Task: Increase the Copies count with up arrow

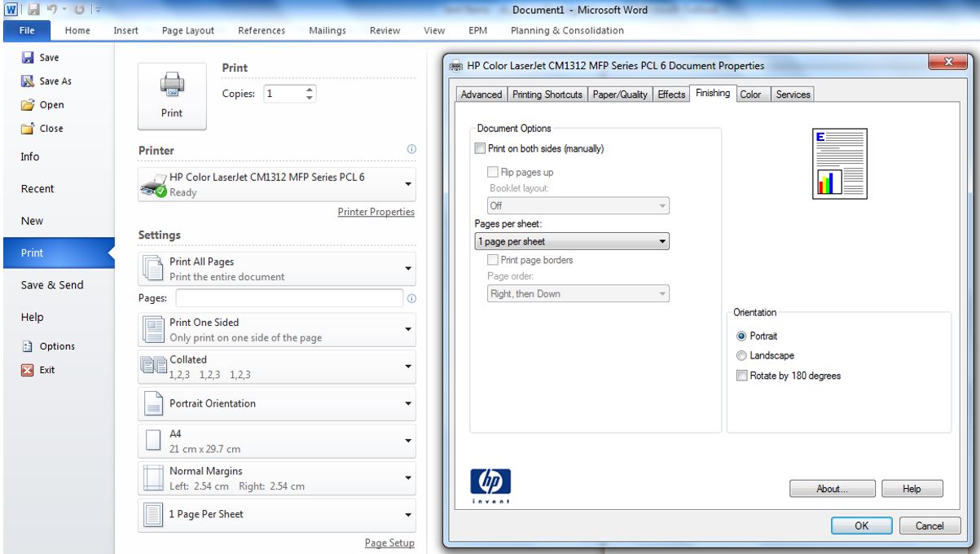Action: point(309,90)
